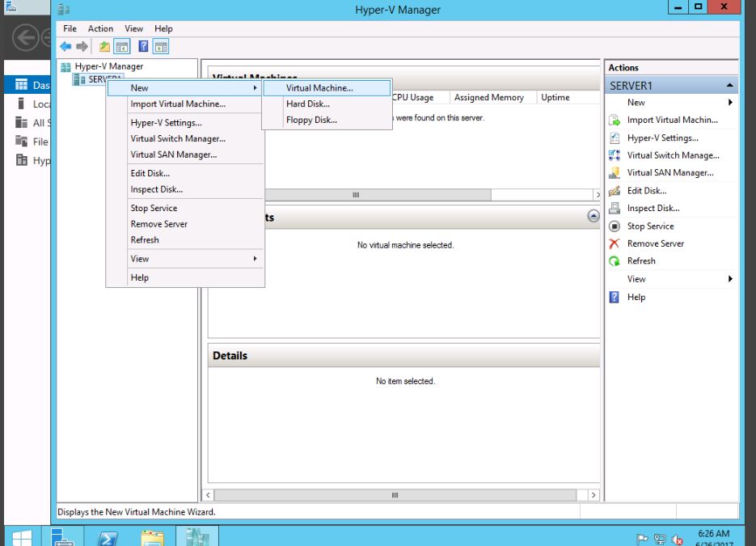Image resolution: width=756 pixels, height=546 pixels.
Task: Select Hyper-V Settings... in the context menu
Action: (185, 122)
